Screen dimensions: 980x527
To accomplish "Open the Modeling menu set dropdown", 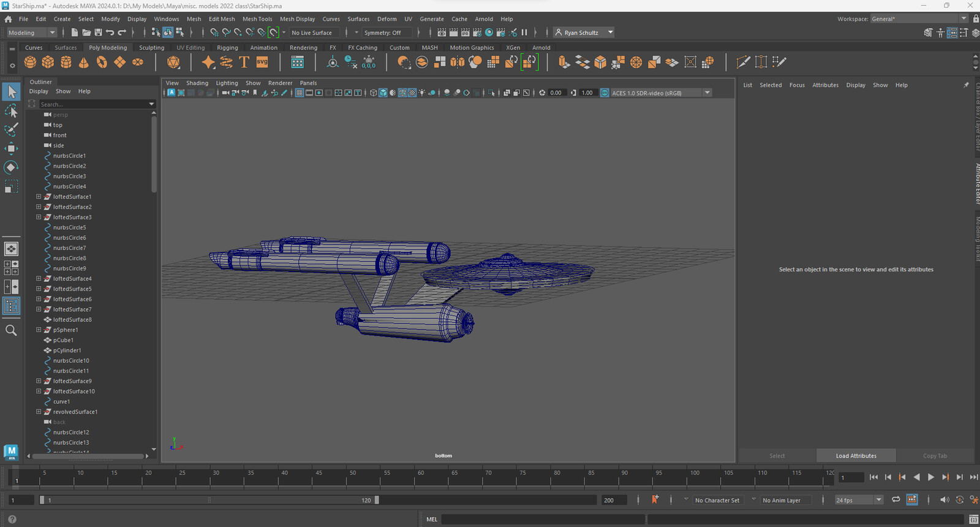I will coord(31,32).
